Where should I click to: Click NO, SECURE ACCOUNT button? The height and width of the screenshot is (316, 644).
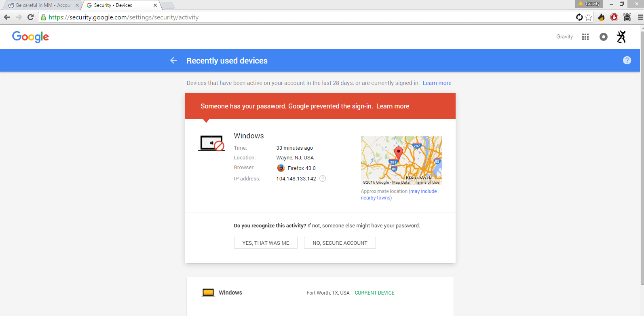(340, 243)
